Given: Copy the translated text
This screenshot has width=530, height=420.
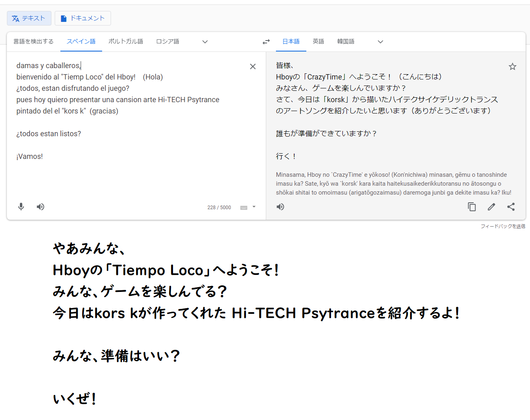Looking at the screenshot, I should pyautogui.click(x=472, y=207).
